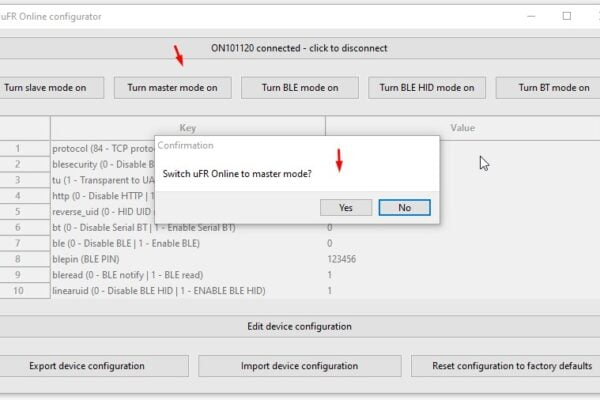Click Turn BT mode on button
Image resolution: width=600 pixels, height=400 pixels.
coord(548,88)
